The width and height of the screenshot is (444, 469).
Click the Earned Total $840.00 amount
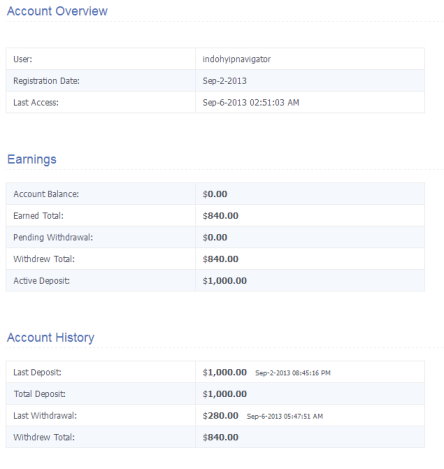220,216
